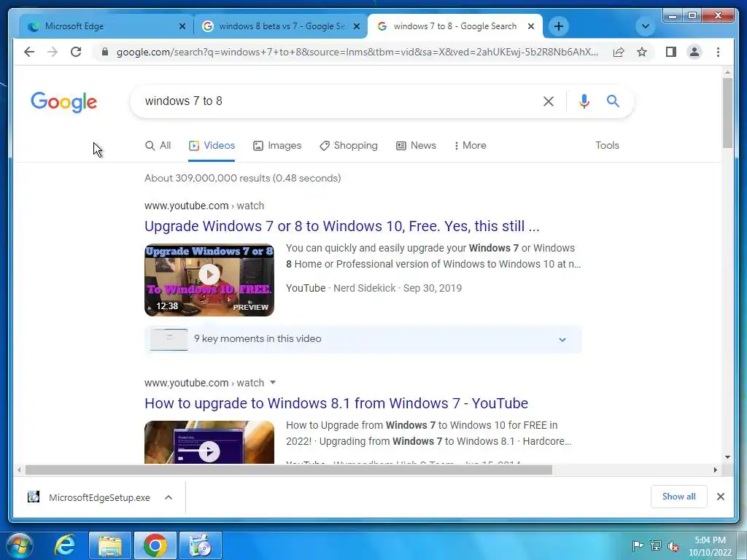Open Upgrade Windows 7 or 8 to Windows 10 result
747x560 pixels.
[341, 226]
